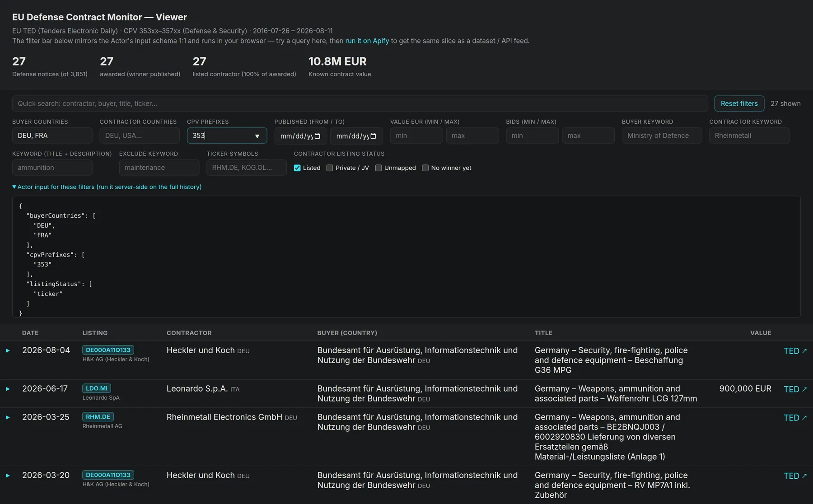
Task: Expand the 2026-03-25 Rheinmetall Electronics row
Action: pos(8,417)
